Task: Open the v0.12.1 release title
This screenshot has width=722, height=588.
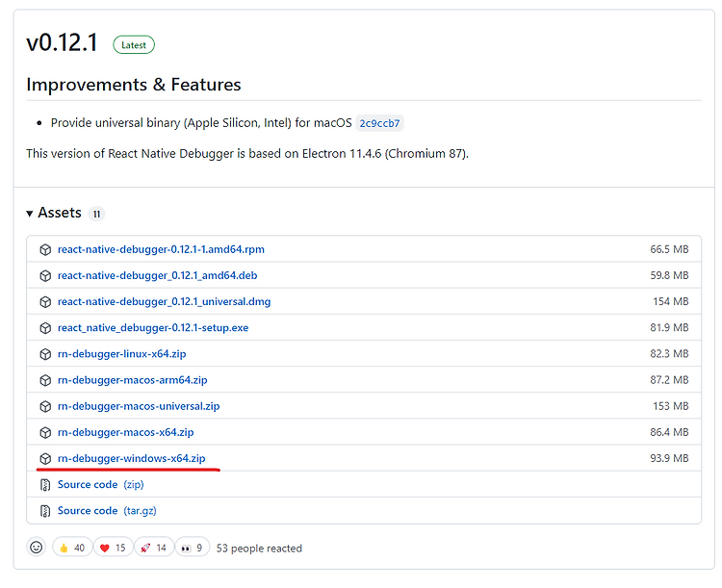Action: click(x=63, y=42)
